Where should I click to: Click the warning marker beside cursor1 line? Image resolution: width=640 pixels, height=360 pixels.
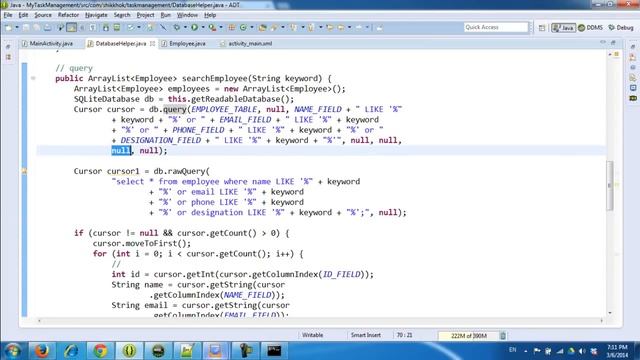pos(24,171)
